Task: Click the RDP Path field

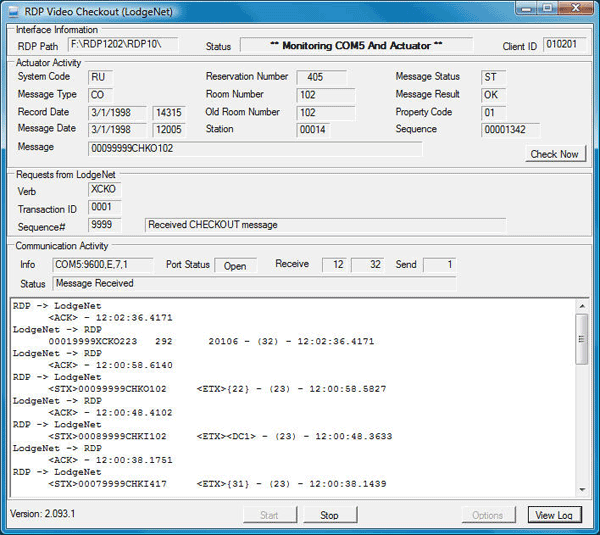Action: click(x=123, y=44)
